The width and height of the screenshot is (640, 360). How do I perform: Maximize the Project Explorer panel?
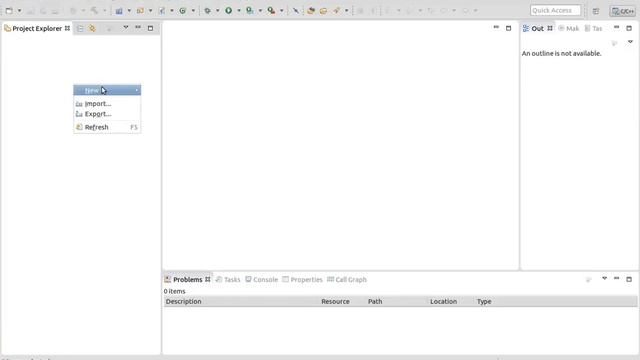150,28
